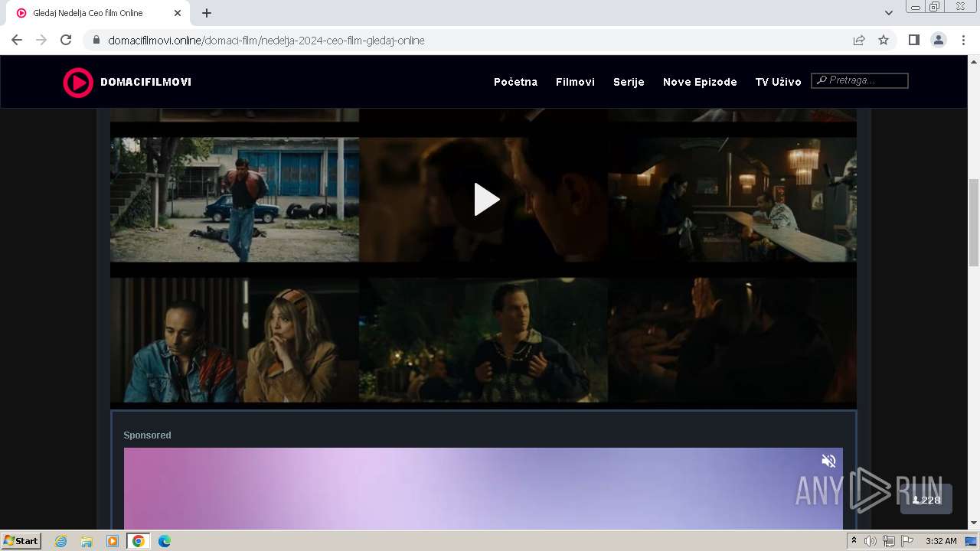Unmute the sponsored ad video
The height and width of the screenshot is (551, 980).
[x=828, y=461]
